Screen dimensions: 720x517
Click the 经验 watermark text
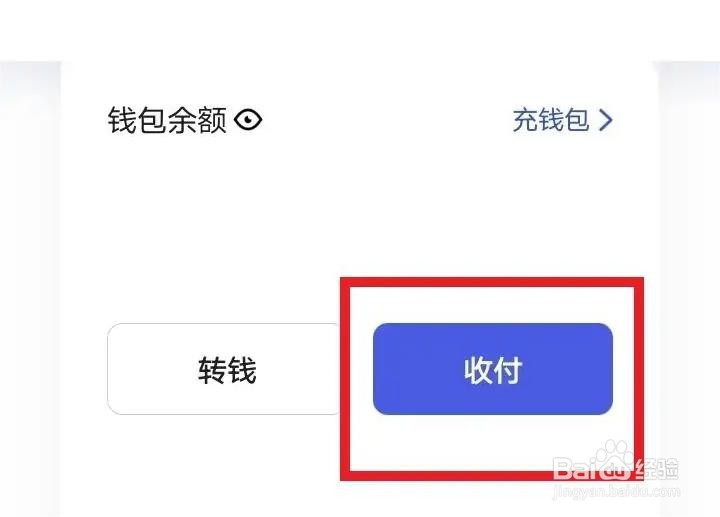(x=657, y=469)
